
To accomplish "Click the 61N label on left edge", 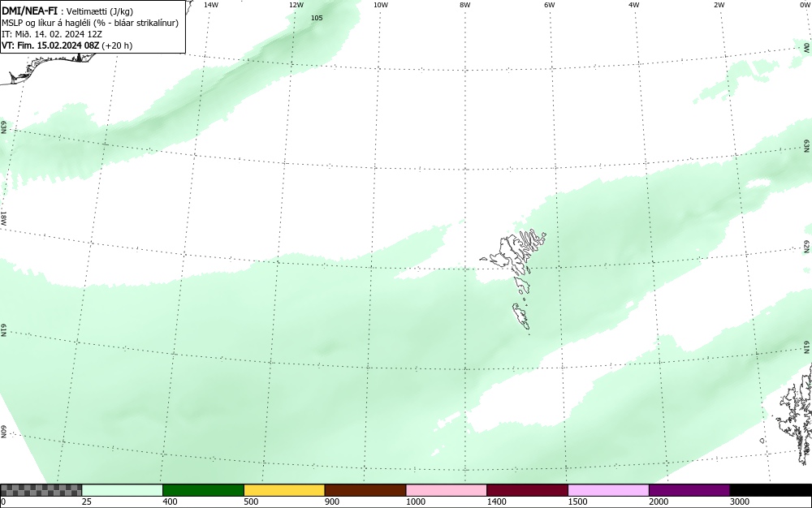I will (x=3, y=330).
